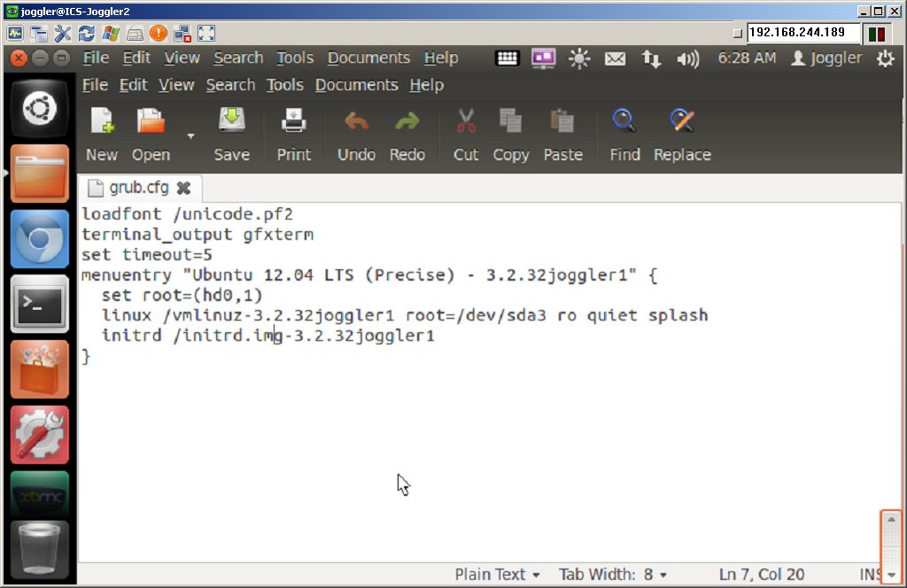Open the volume speaker indicator
Screen dimensions: 907x588
coord(687,58)
